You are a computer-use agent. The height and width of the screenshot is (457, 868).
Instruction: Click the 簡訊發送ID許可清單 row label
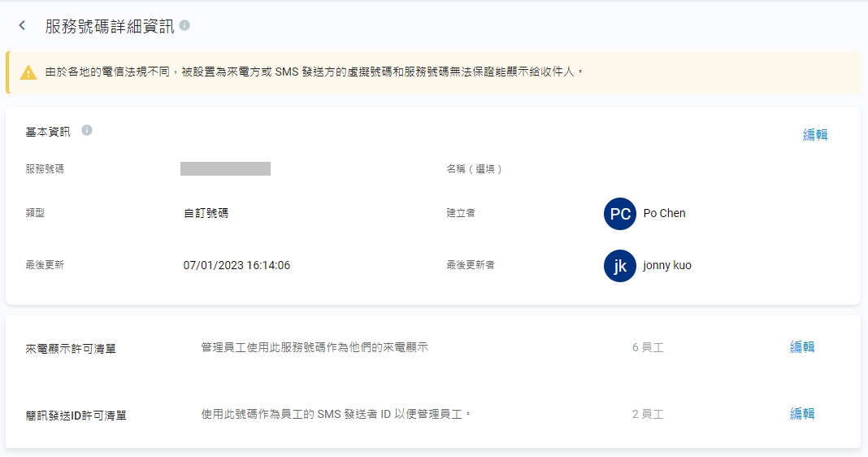76,416
